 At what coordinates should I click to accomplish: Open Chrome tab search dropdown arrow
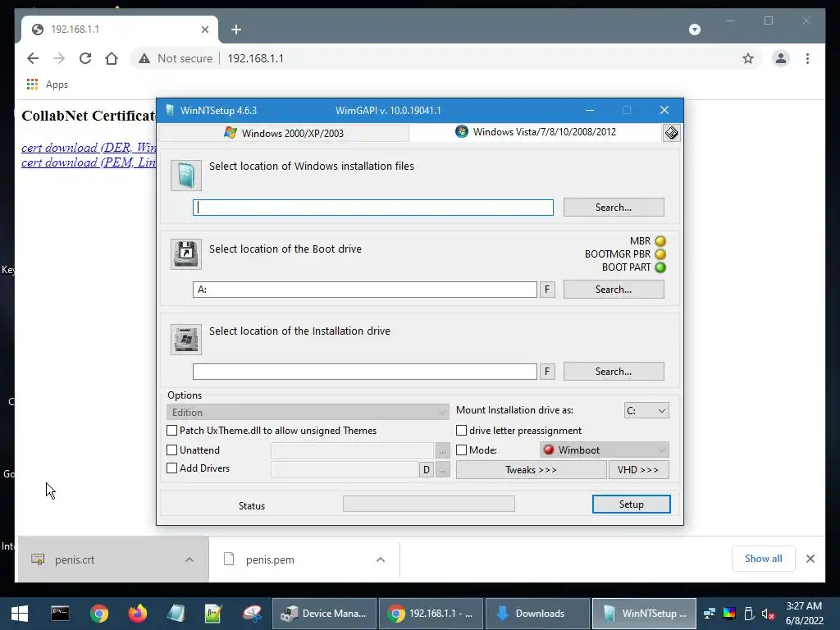pyautogui.click(x=694, y=30)
